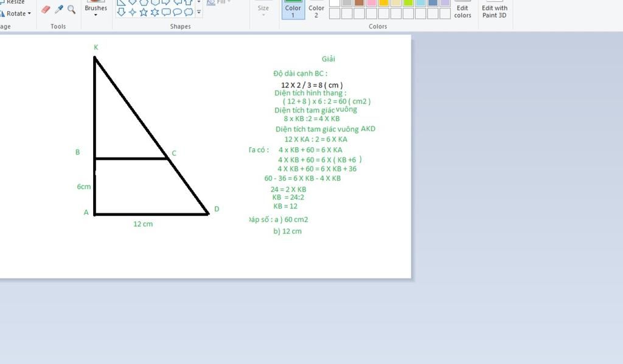Pick the right triangle shape
The height and width of the screenshot is (364, 623).
(122, 2)
